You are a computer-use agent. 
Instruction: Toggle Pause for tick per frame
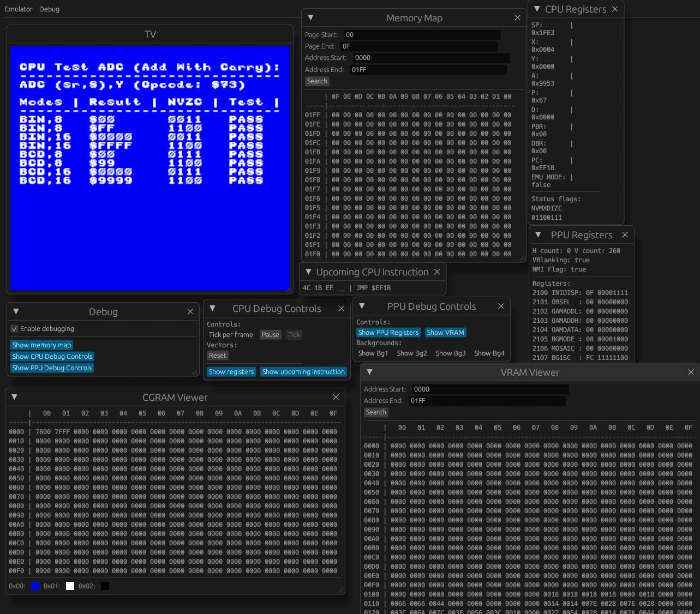click(x=270, y=334)
